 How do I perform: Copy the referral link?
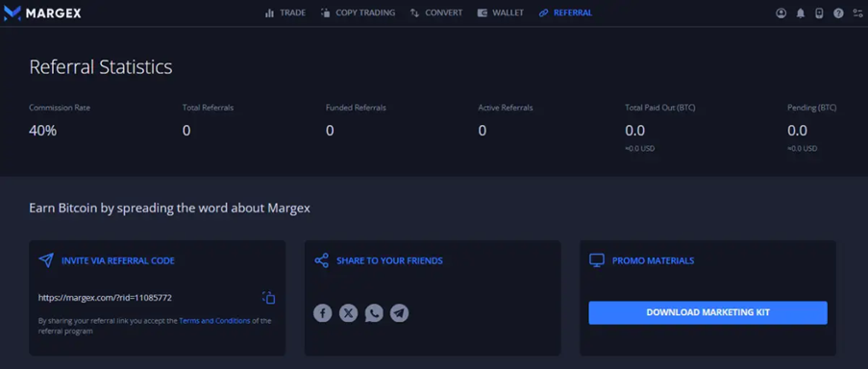click(x=269, y=298)
